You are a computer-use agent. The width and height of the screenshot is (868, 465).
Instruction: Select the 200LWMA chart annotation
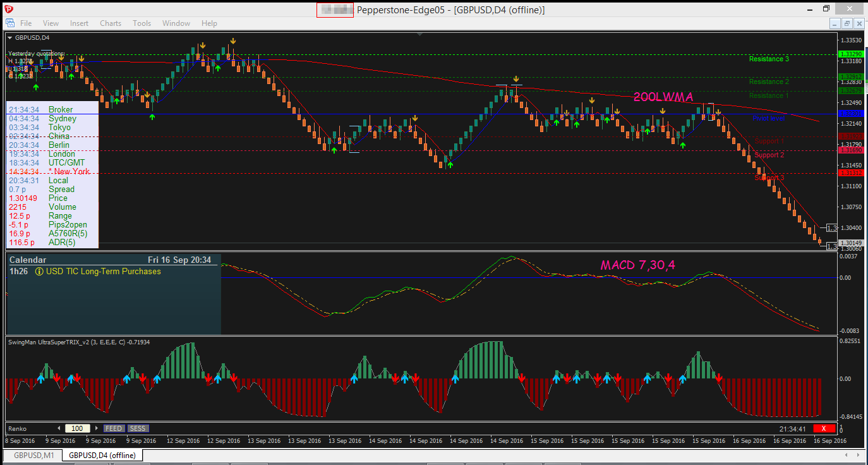663,97
